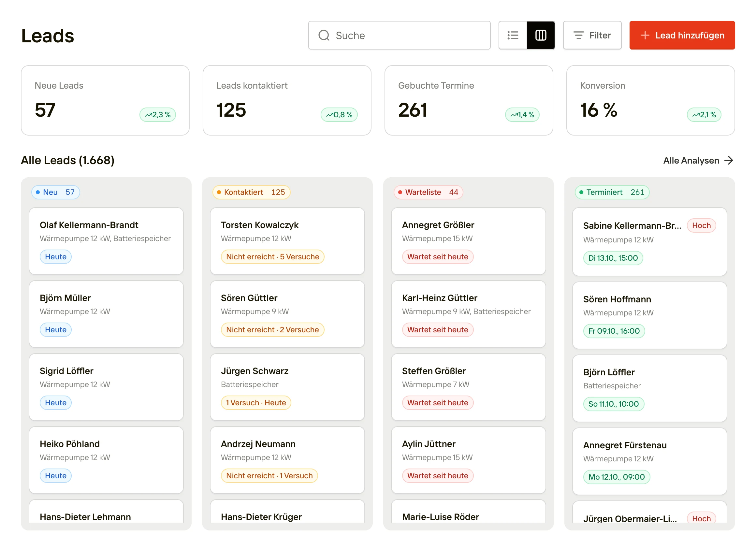Open Heiko Pöhland lead card
Image resolution: width=756 pixels, height=550 pixels.
coord(106,460)
